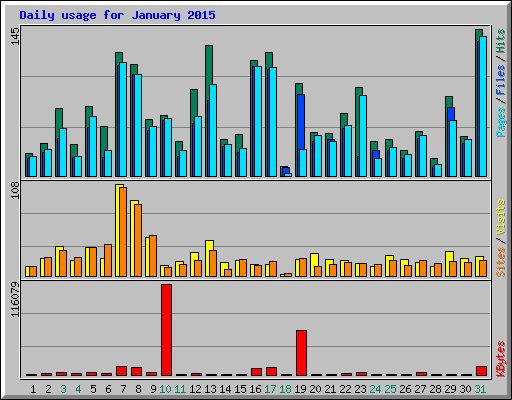Screen dimensions: 512x400
Task: Click the cyan pages bar for day 16
Action: point(258,121)
